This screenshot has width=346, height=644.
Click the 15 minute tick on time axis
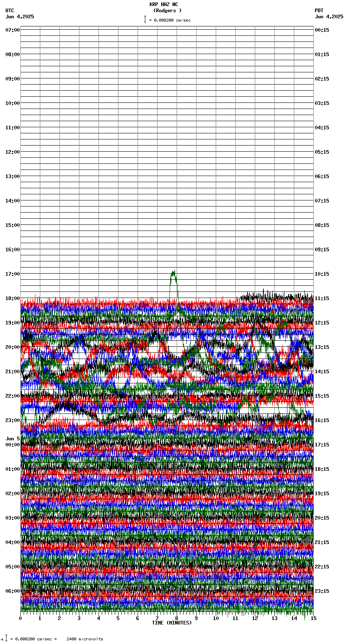pyautogui.click(x=313, y=618)
